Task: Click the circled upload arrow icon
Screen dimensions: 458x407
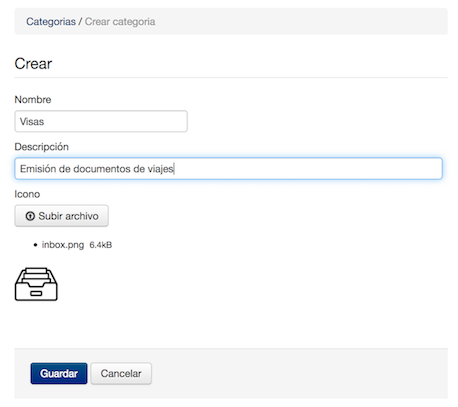Action: click(30, 216)
